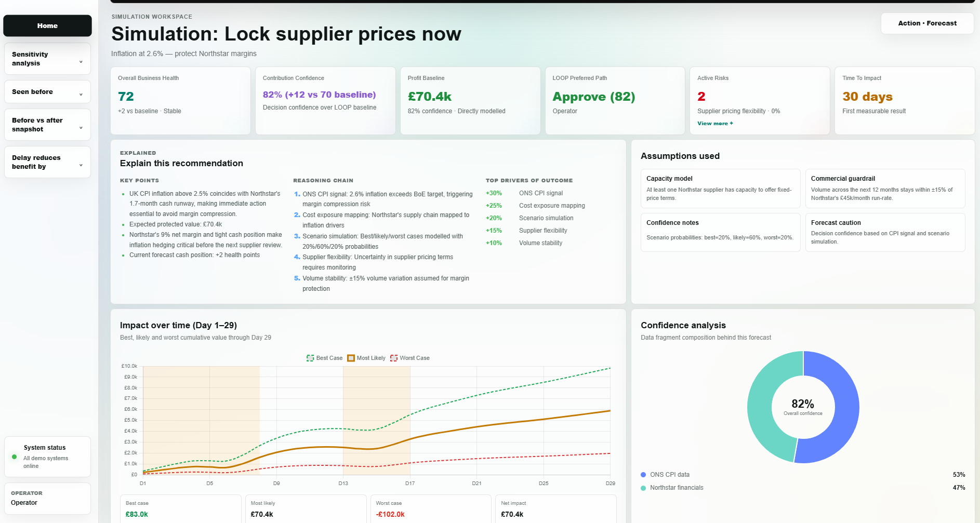Click the D17 axis label on chart
Viewport: 980px width, 523px height.
410,483
